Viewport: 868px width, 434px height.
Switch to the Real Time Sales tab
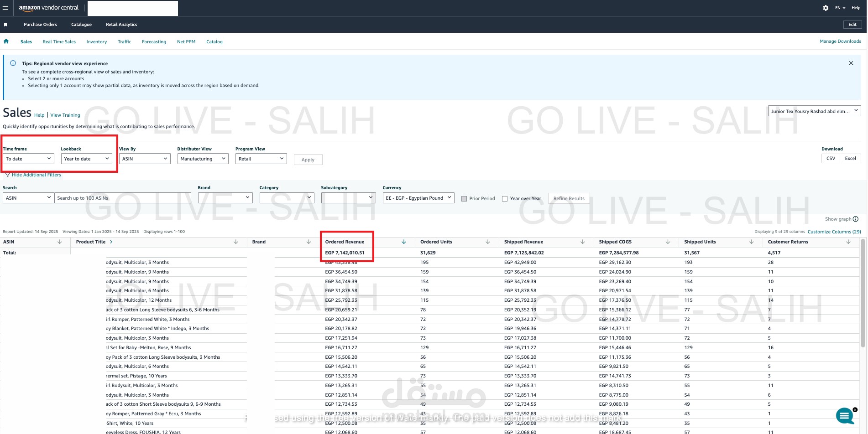tap(59, 42)
